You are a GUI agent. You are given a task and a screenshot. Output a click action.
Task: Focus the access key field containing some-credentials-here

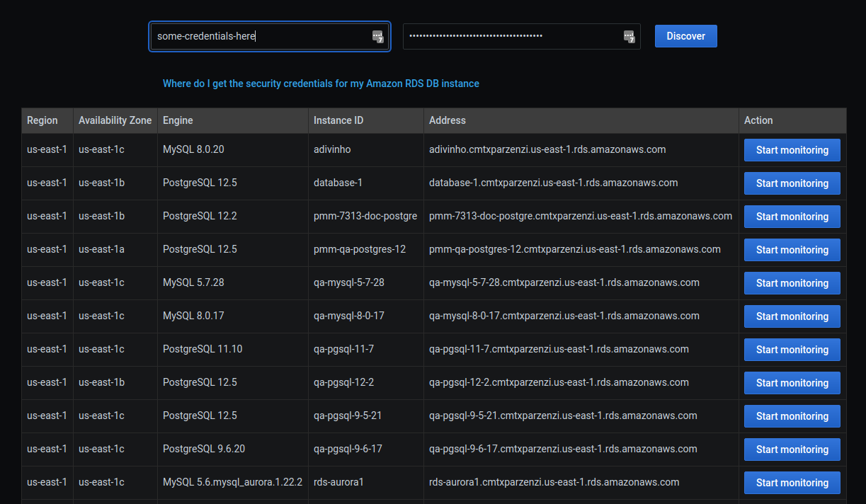tap(262, 36)
